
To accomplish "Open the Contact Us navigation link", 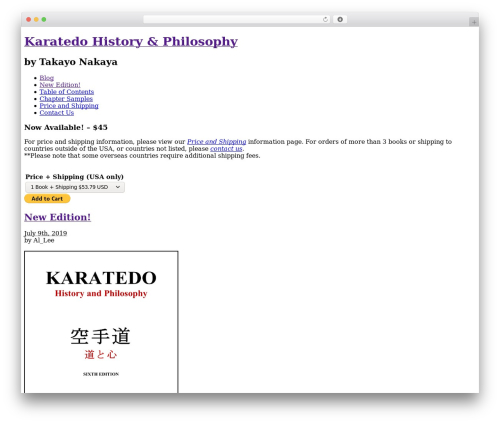I will 57,113.
